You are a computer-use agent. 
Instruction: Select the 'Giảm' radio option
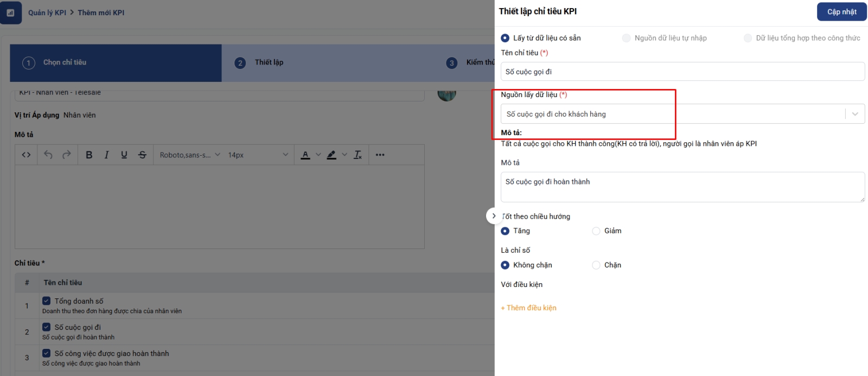[x=596, y=231]
